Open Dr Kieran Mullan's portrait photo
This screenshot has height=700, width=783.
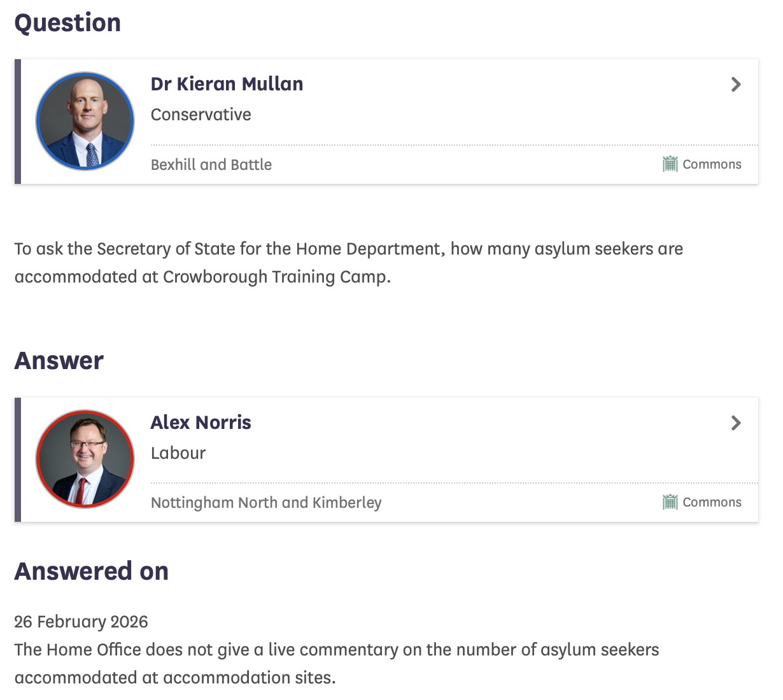pos(85,121)
